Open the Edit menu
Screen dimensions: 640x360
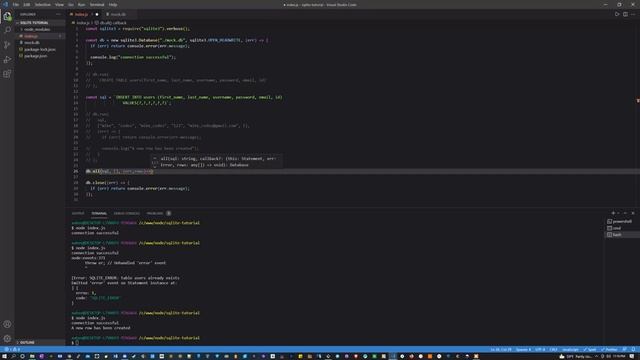pyautogui.click(x=27, y=5)
